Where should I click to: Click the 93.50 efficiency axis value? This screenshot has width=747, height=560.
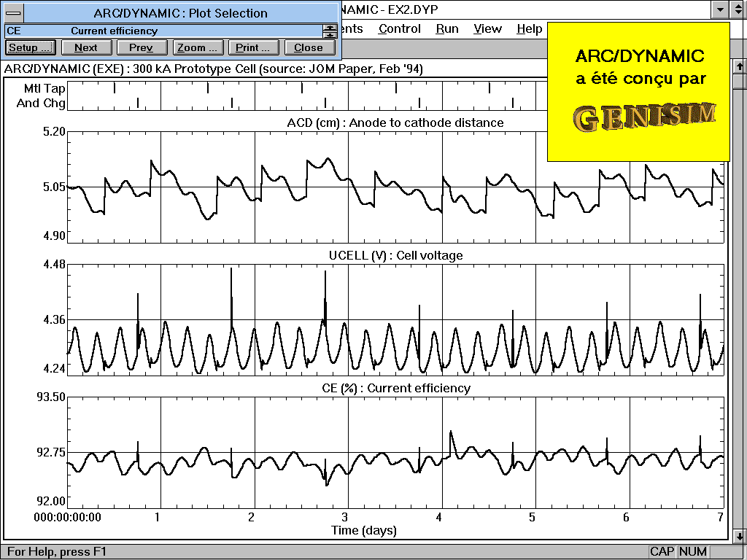(52, 397)
